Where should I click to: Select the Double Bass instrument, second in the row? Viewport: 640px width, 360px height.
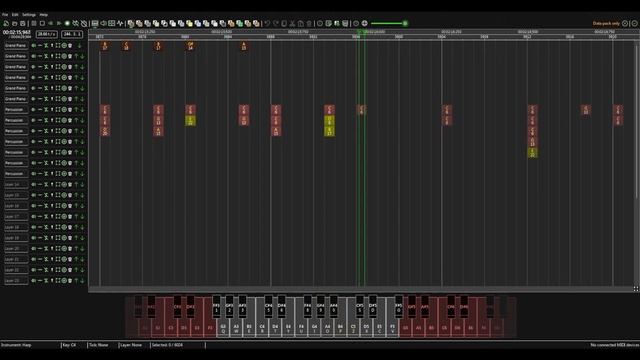139,24
